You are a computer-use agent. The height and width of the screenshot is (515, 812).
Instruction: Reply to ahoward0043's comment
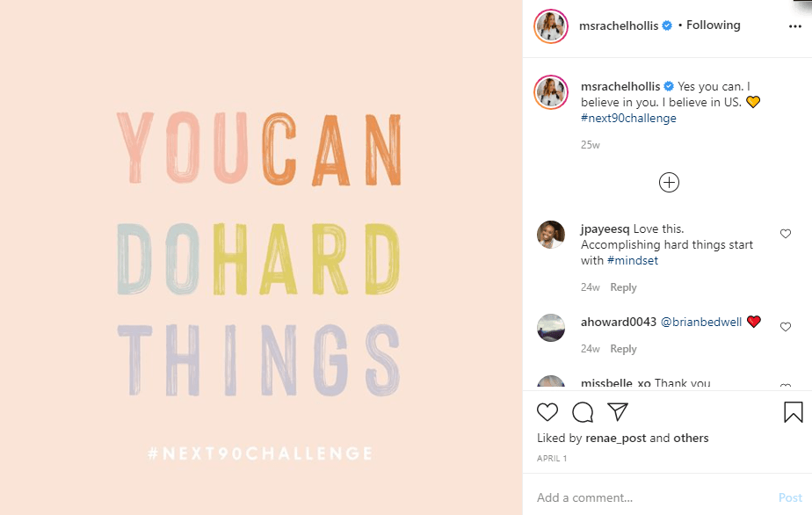623,349
